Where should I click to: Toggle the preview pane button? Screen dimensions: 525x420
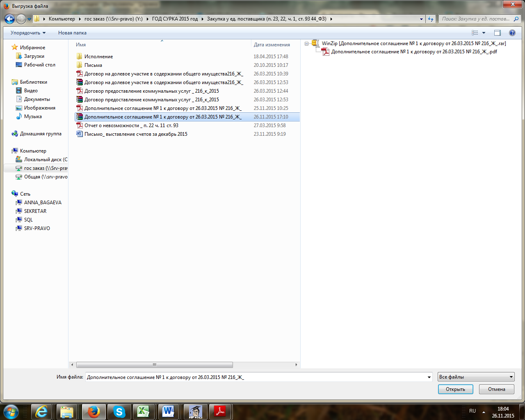498,33
